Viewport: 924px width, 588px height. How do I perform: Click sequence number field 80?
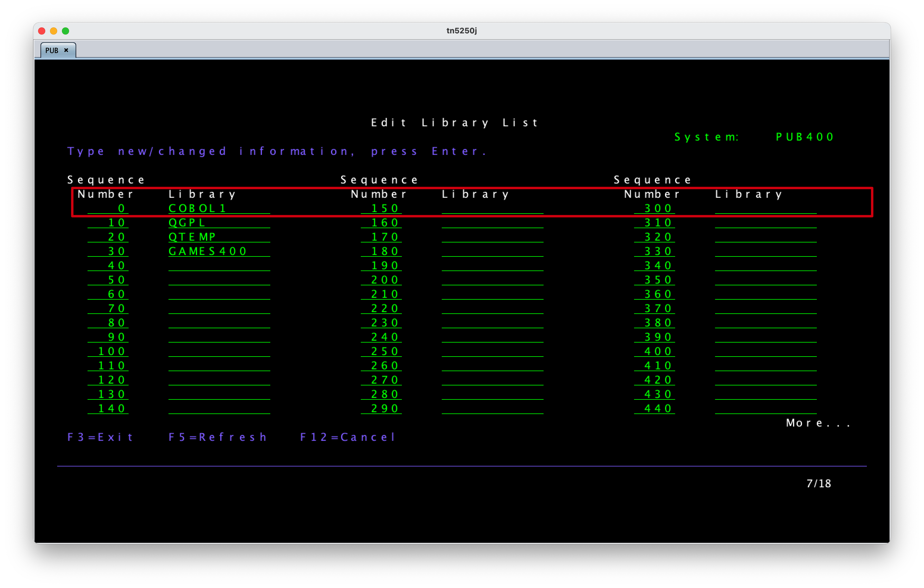click(108, 323)
